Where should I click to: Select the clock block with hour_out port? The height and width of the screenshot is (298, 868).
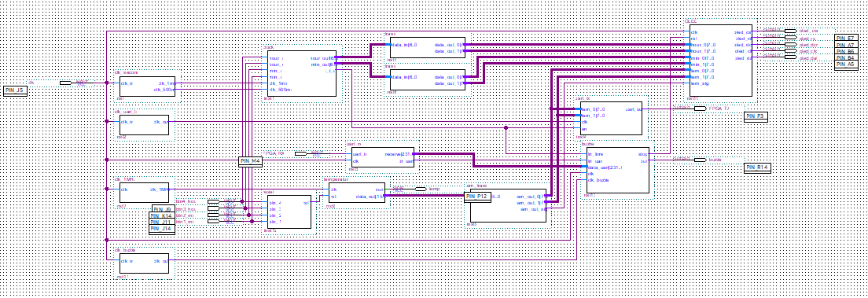tap(302, 74)
